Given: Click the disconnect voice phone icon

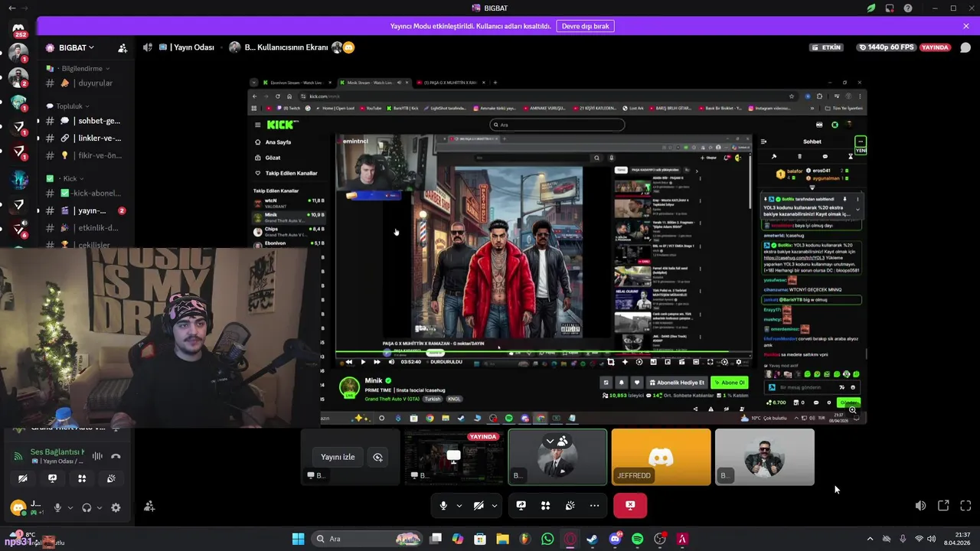Looking at the screenshot, I should click(116, 456).
